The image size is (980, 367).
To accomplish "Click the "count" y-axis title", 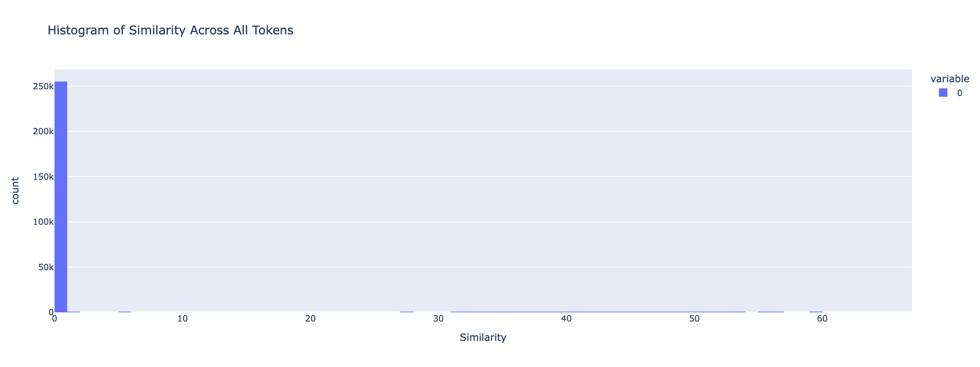I will click(15, 190).
